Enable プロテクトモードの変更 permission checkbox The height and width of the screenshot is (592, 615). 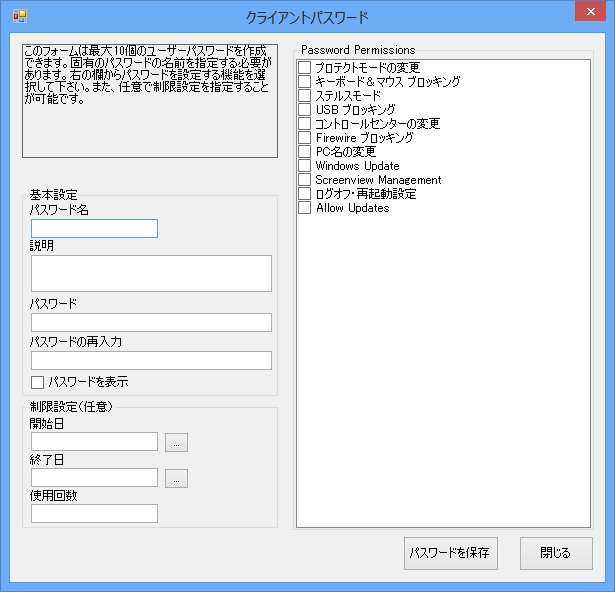[305, 67]
